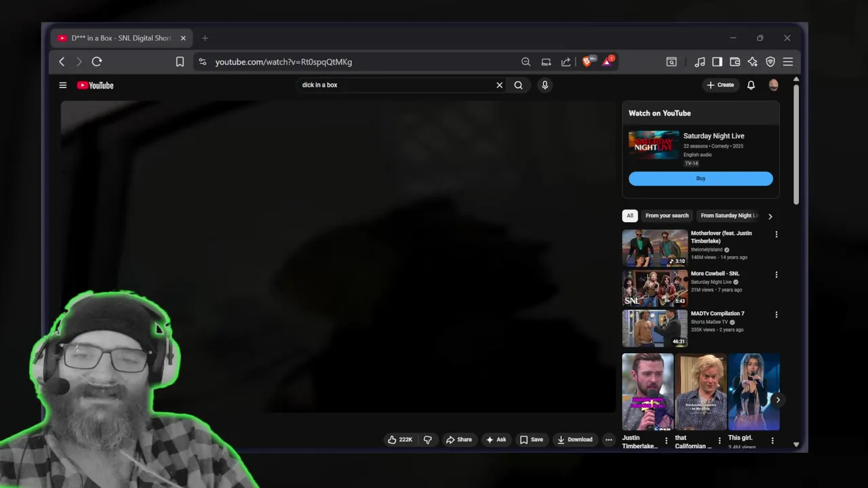
Task: Open the that Californian short
Action: [x=701, y=392]
